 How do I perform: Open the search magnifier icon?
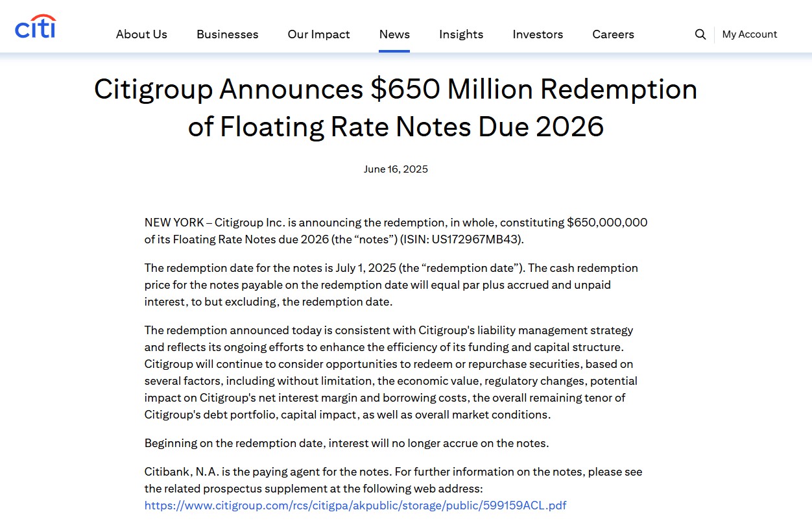700,34
